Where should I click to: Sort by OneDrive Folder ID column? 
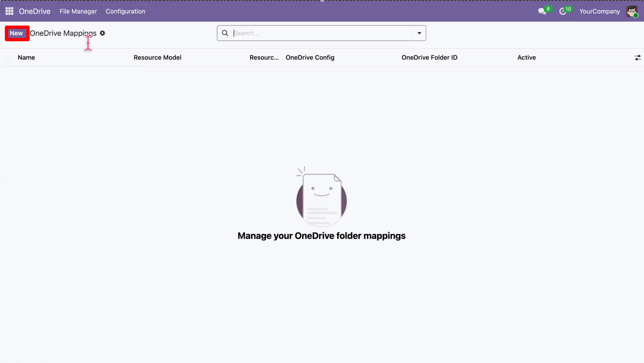[x=429, y=57]
